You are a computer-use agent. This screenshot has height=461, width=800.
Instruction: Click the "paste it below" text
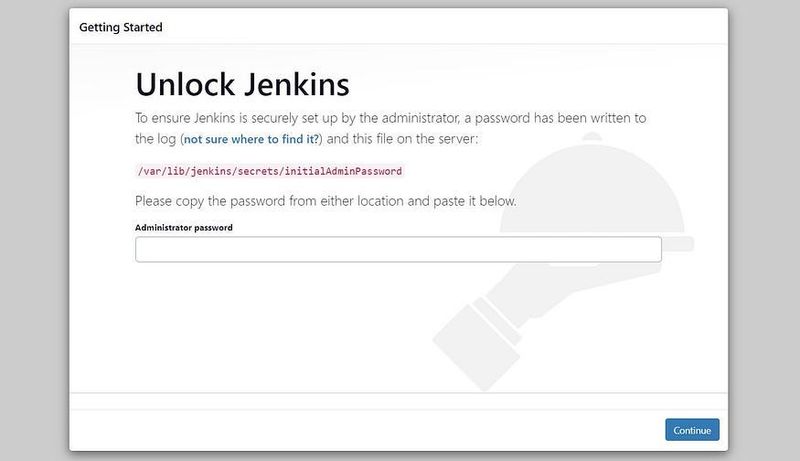(x=472, y=201)
